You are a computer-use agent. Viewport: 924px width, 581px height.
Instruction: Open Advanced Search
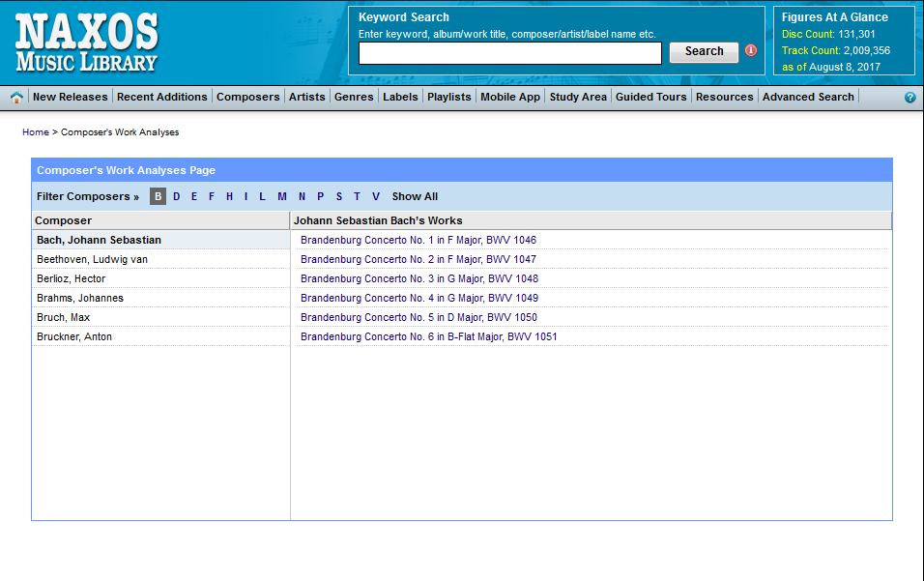click(x=808, y=97)
